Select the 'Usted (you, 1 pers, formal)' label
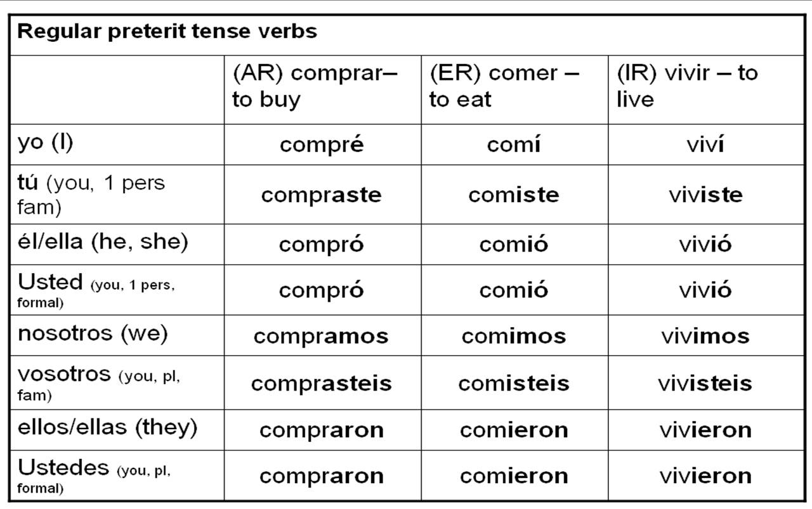This screenshot has height=509, width=812. pos(96,289)
